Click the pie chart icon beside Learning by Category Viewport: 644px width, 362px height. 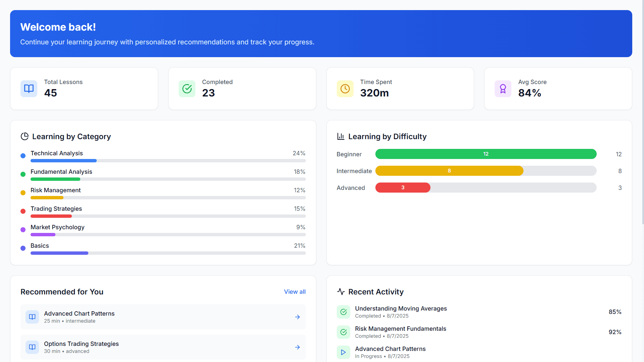[25, 136]
